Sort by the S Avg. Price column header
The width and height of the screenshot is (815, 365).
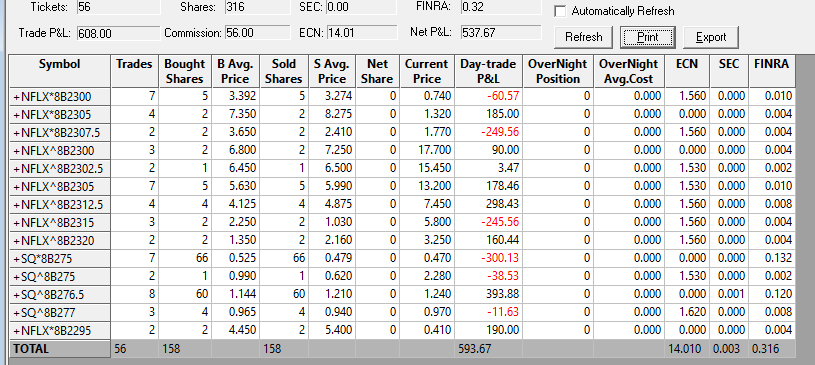click(332, 71)
